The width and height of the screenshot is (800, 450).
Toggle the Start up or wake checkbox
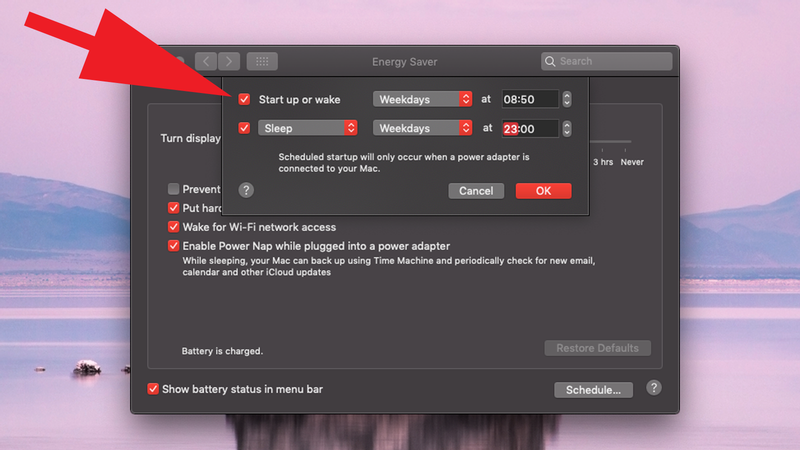[x=244, y=99]
